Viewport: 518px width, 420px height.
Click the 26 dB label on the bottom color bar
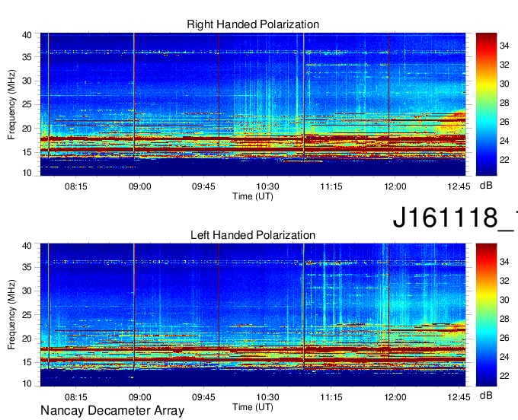click(504, 338)
